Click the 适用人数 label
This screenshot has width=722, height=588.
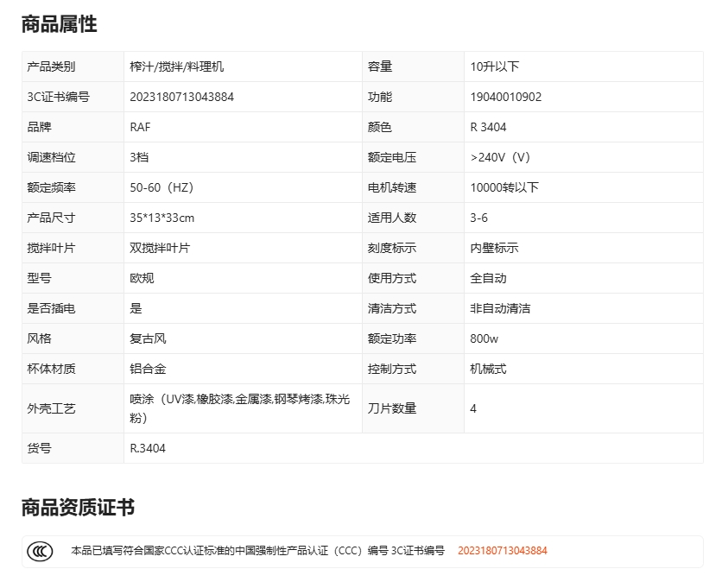click(392, 218)
